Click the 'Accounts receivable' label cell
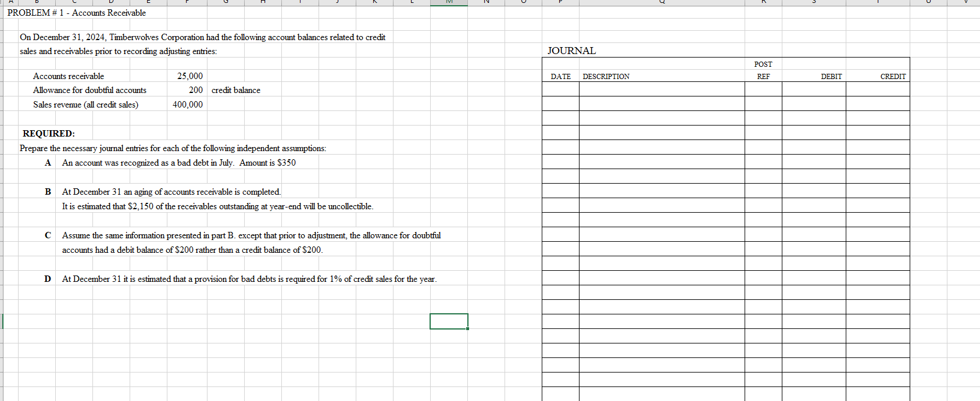 (x=69, y=76)
